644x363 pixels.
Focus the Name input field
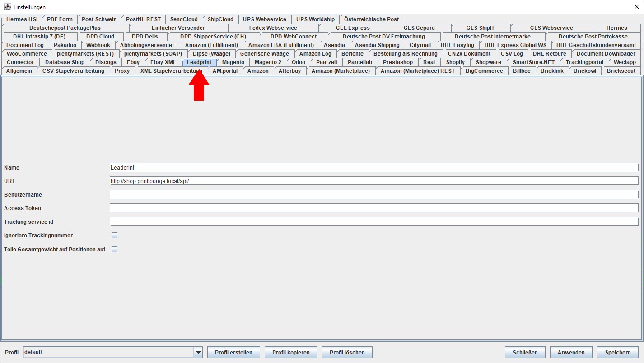tap(374, 167)
